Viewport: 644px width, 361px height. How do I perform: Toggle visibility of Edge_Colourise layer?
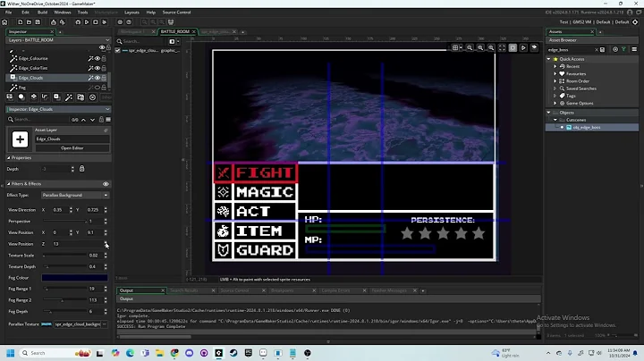[97, 58]
